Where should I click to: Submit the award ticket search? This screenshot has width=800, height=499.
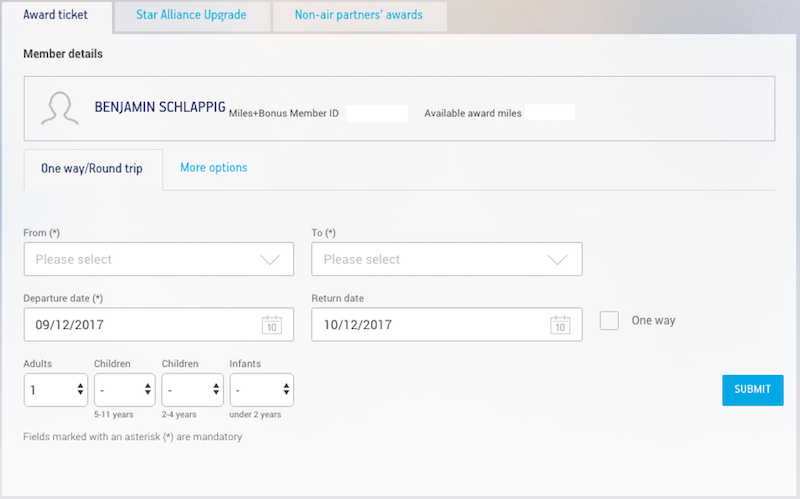point(753,390)
